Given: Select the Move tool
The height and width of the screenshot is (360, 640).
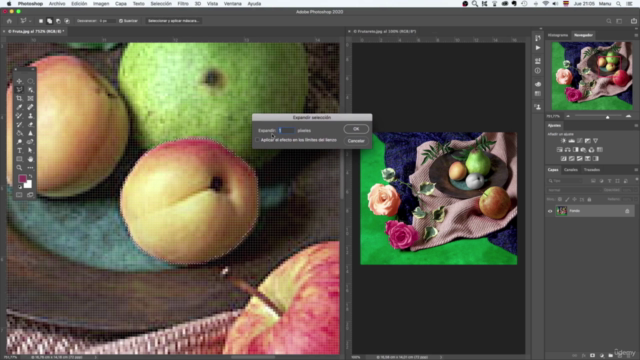Looking at the screenshot, I should tap(19, 81).
